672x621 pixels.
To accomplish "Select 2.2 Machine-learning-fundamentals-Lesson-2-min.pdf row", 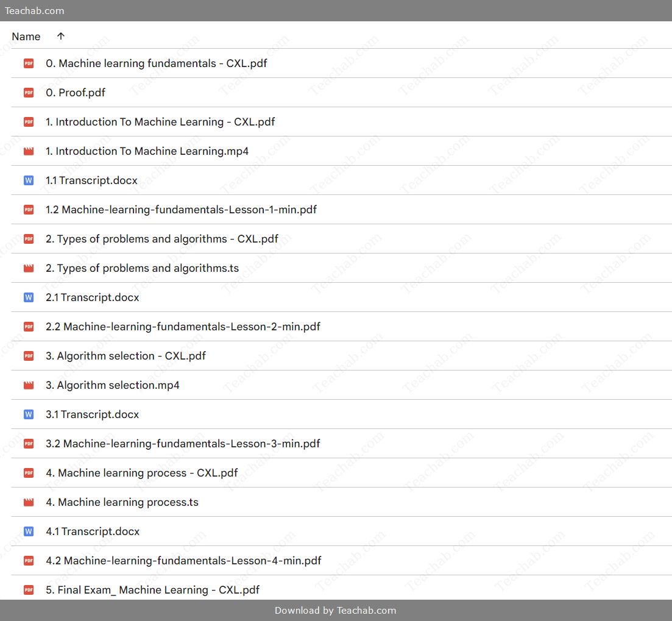I will [x=183, y=327].
